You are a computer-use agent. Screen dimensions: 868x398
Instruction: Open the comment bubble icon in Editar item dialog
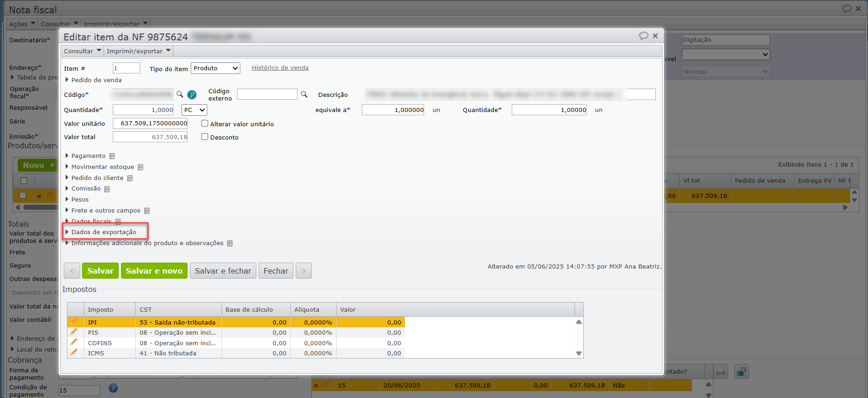click(644, 36)
